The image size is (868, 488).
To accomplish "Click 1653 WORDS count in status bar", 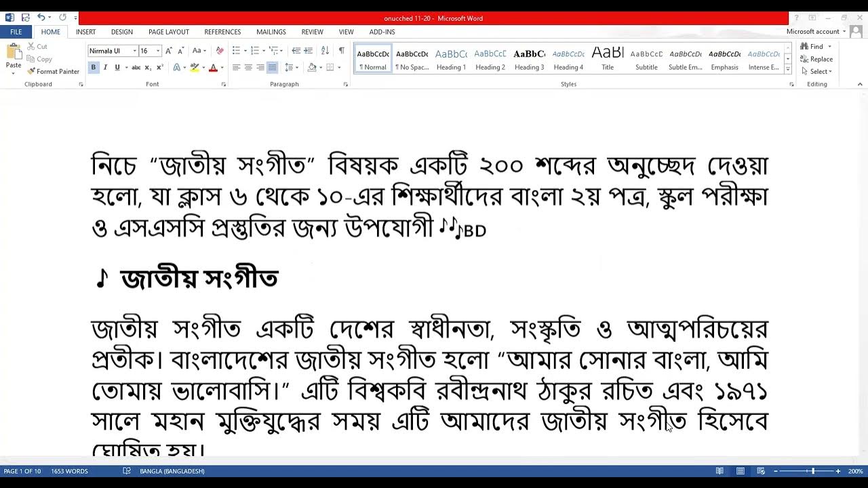I will coord(69,471).
